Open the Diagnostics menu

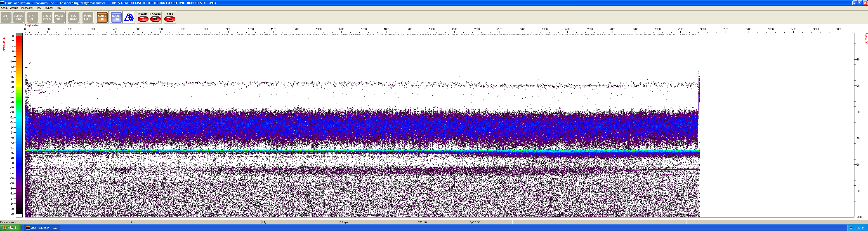(x=27, y=8)
